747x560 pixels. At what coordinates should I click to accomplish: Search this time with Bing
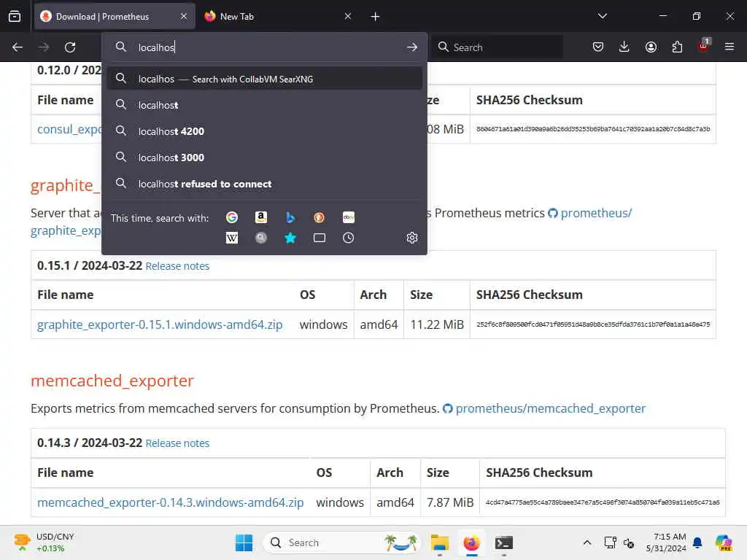click(290, 217)
